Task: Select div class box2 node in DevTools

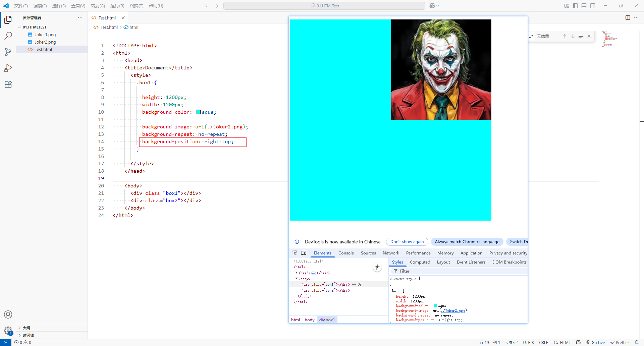Action: pos(325,290)
